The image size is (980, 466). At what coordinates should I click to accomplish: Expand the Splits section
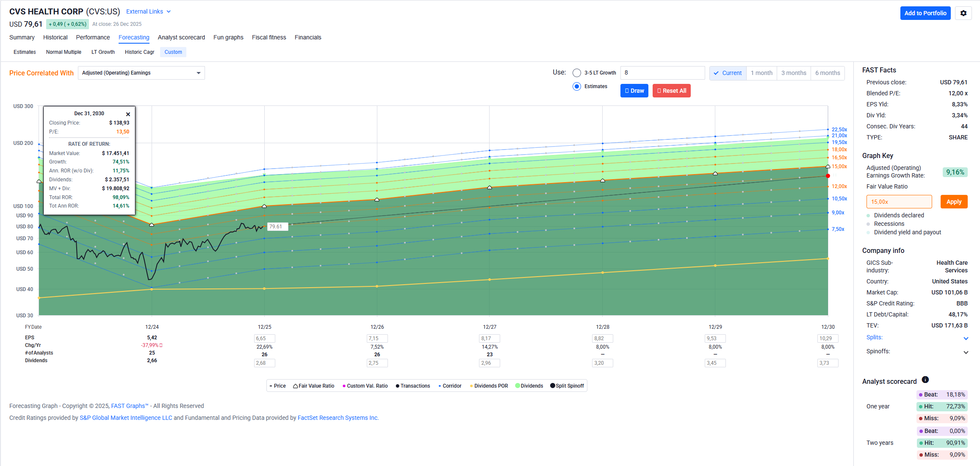966,338
